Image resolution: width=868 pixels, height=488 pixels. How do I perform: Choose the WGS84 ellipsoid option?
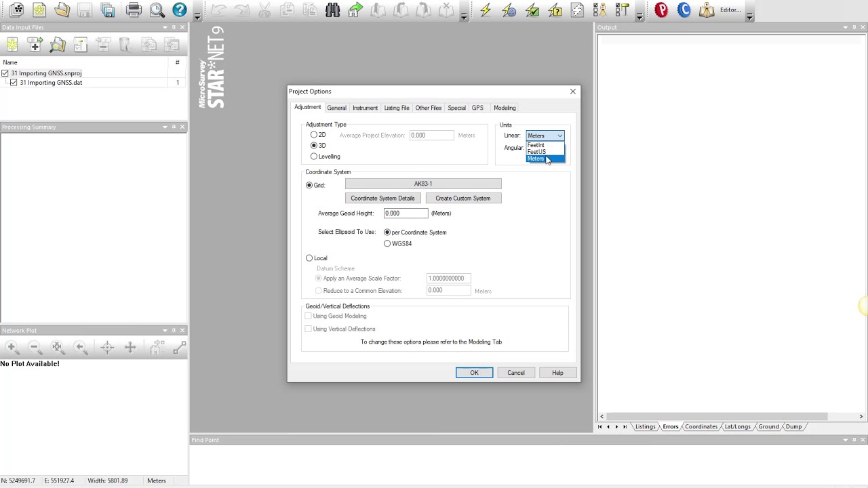387,243
